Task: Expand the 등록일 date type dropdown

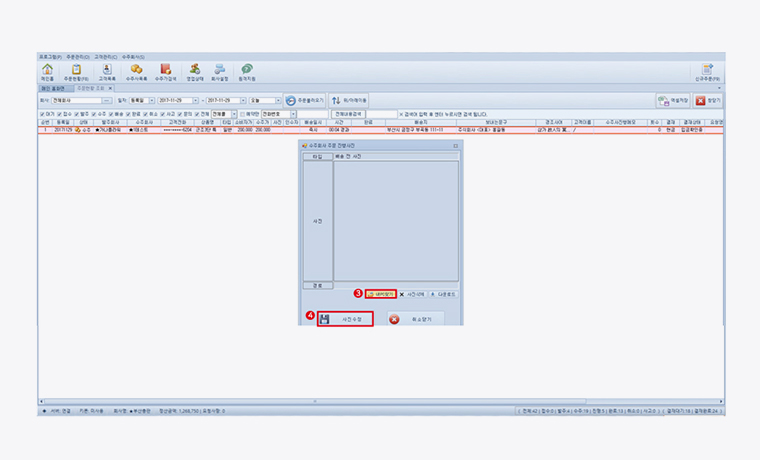Action: (x=151, y=100)
